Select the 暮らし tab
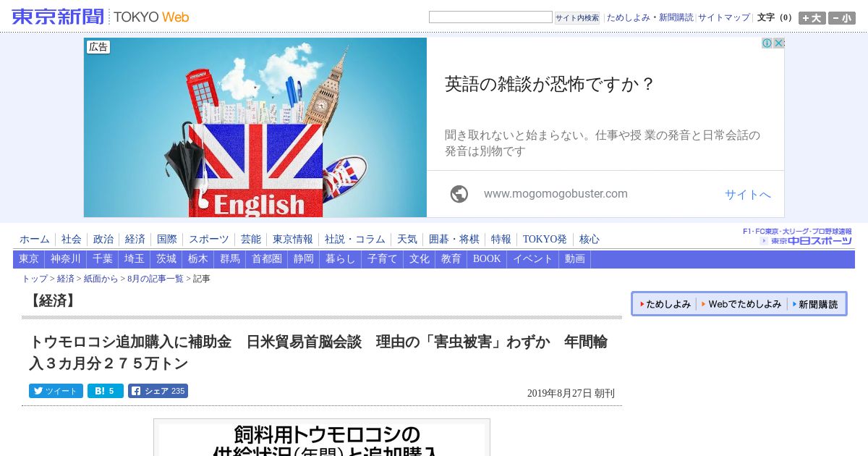Screen dimensions: 868x456 coord(341,259)
